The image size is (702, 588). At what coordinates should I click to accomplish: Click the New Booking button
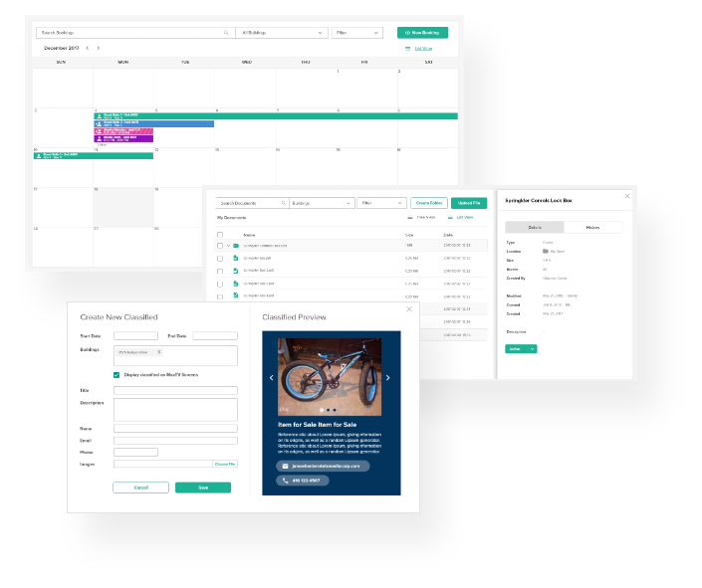point(422,33)
